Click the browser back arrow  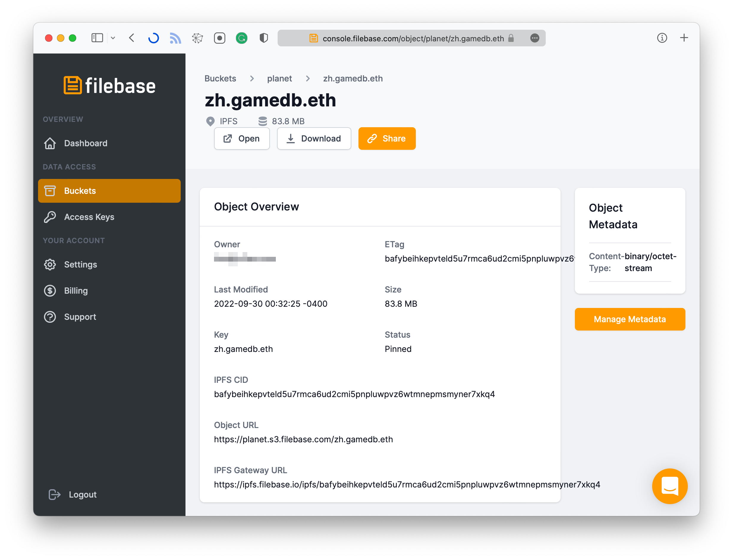131,38
